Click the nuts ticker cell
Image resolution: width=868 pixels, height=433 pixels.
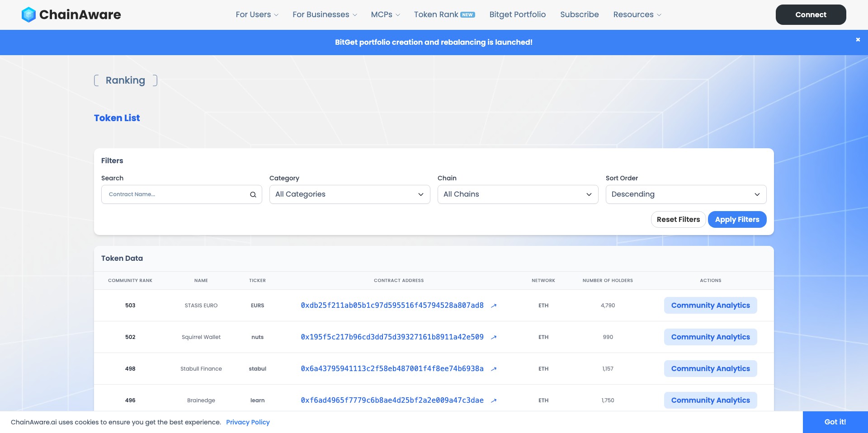click(257, 337)
